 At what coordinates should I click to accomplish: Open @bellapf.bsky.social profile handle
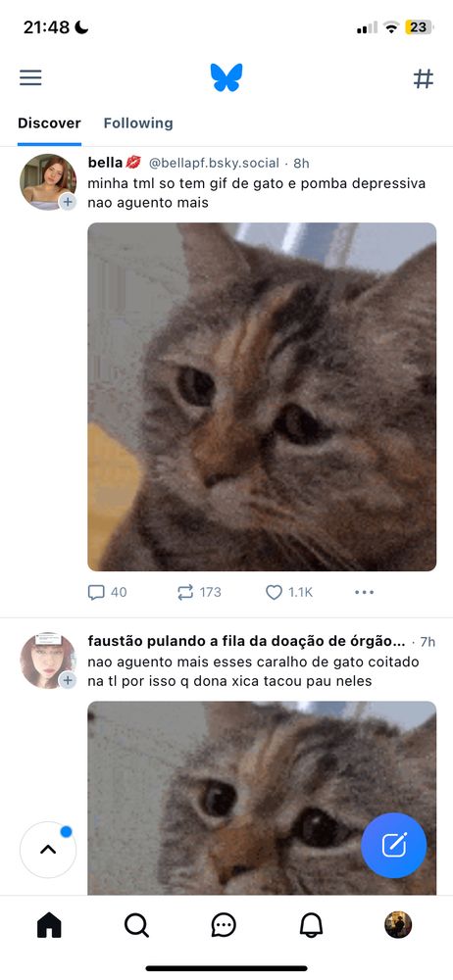[x=214, y=163]
